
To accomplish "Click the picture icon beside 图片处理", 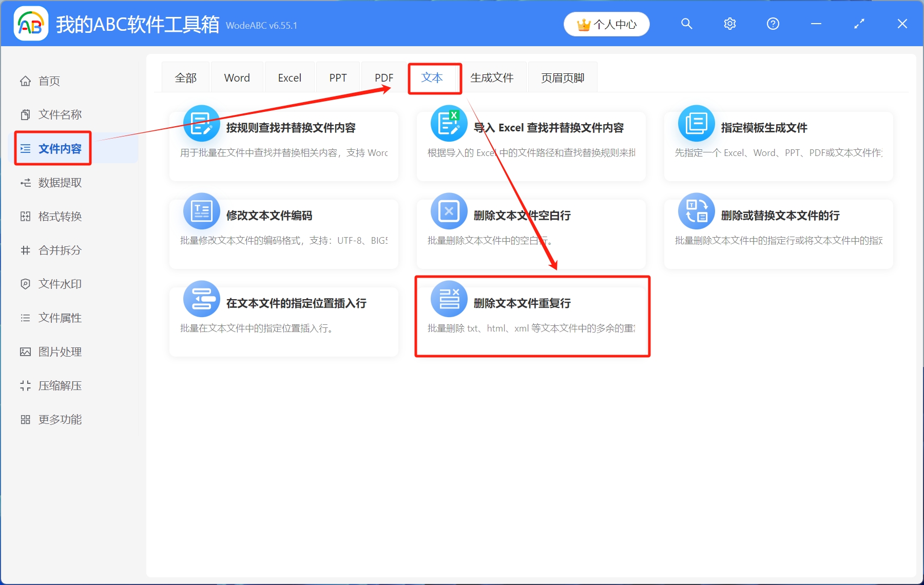I will point(25,352).
